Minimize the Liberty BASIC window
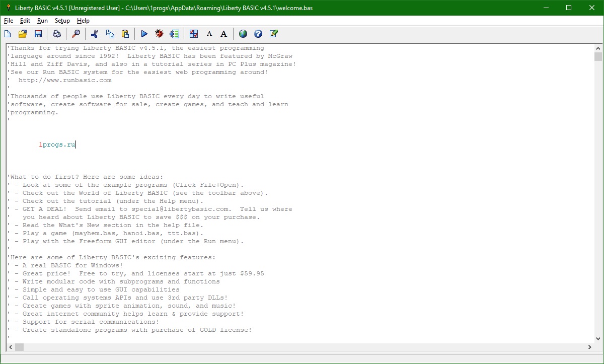 coord(546,8)
